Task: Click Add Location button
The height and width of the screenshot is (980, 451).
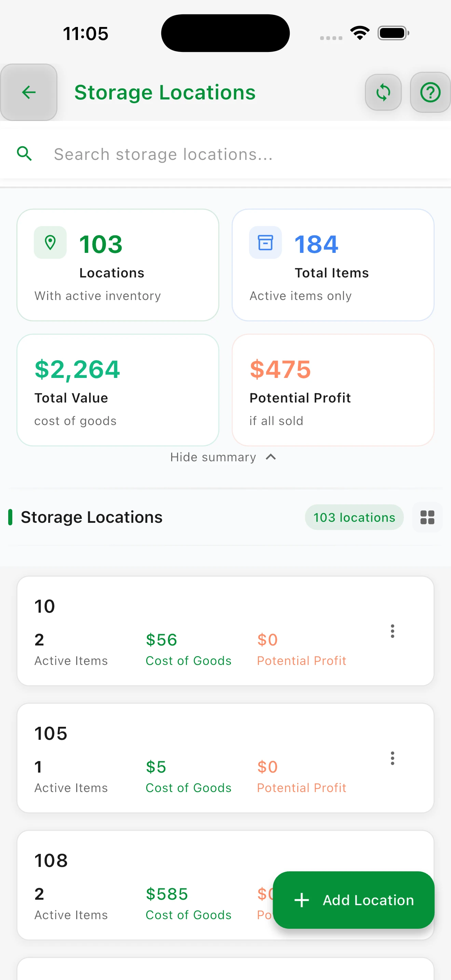Action: tap(353, 900)
